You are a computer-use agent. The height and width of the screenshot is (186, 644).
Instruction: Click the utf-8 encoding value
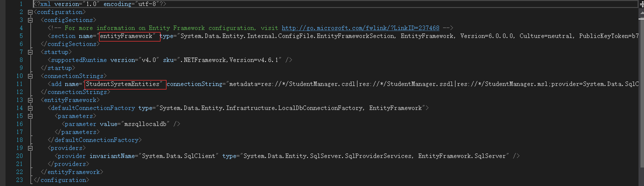tap(147, 3)
